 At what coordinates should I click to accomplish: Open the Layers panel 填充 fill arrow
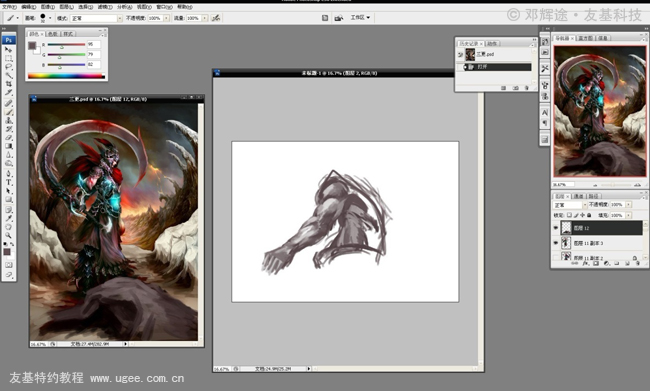[628, 215]
